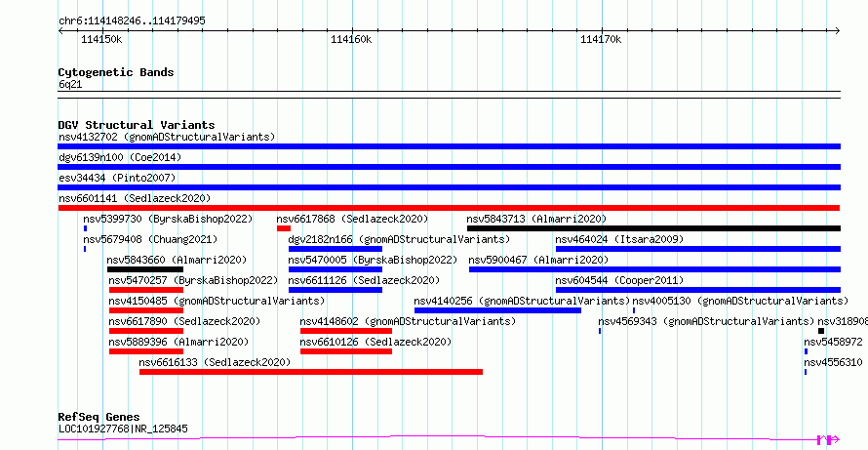Open nsv6617890 (Sedlazeck2020) variant label

184,321
